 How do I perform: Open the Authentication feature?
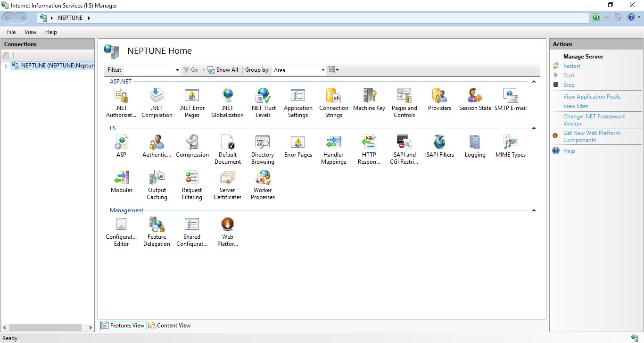tap(157, 146)
